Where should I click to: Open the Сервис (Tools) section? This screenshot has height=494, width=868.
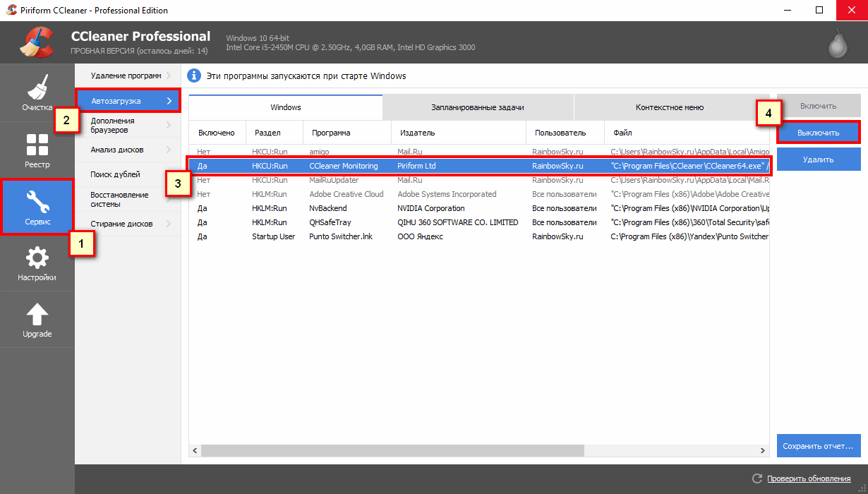pyautogui.click(x=37, y=206)
